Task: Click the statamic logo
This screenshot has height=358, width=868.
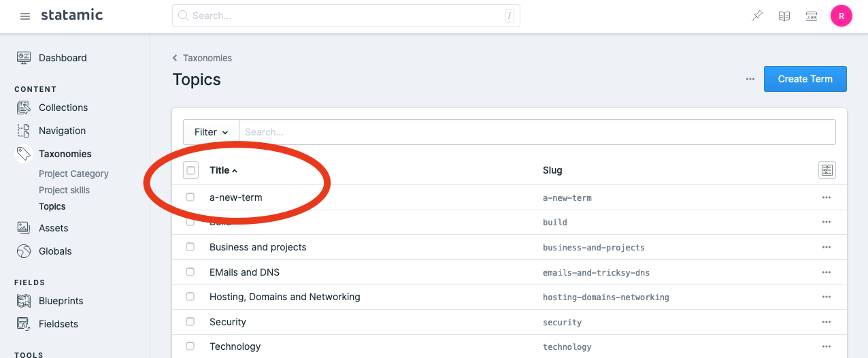Action: 71,15
